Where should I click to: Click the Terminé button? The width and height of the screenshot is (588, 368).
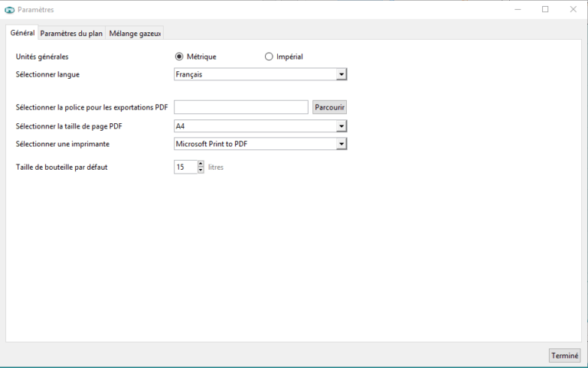pyautogui.click(x=564, y=356)
